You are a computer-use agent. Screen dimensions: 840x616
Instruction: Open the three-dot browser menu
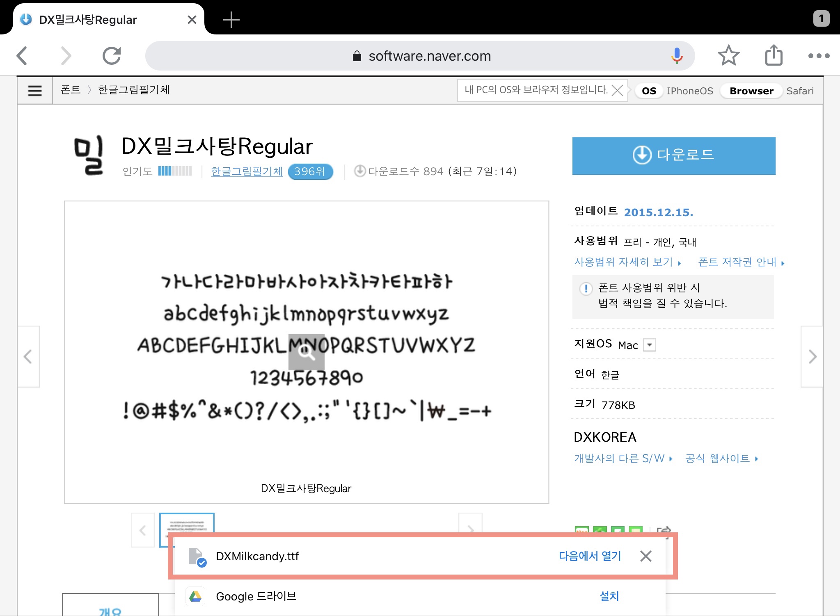click(818, 56)
